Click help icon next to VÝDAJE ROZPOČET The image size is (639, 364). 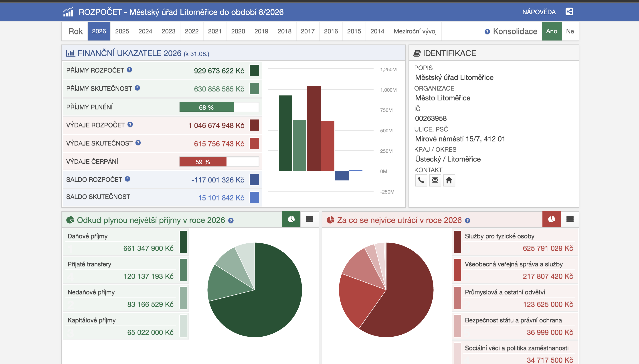[130, 125]
